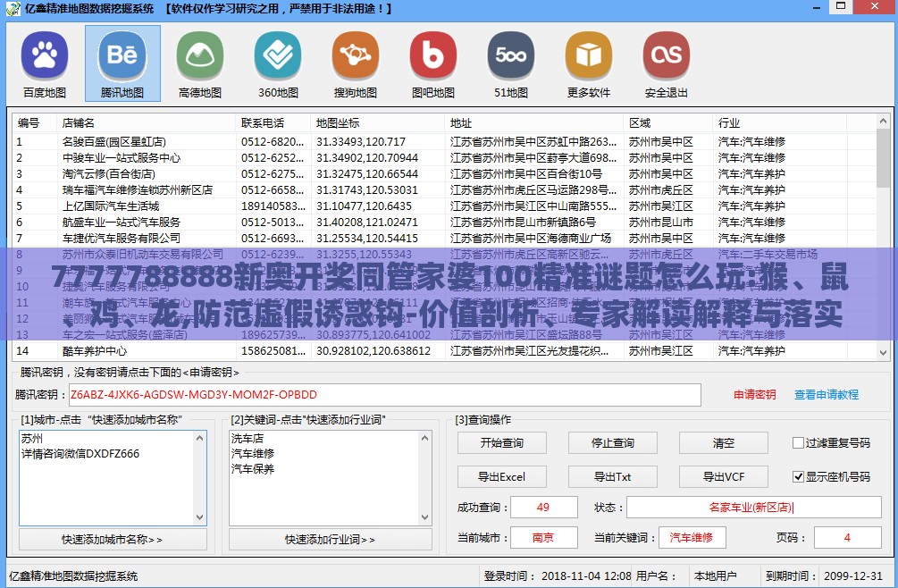Image resolution: width=898 pixels, height=588 pixels.
Task: Click 当前关键词 field showing 汽车维修
Action: click(x=692, y=538)
